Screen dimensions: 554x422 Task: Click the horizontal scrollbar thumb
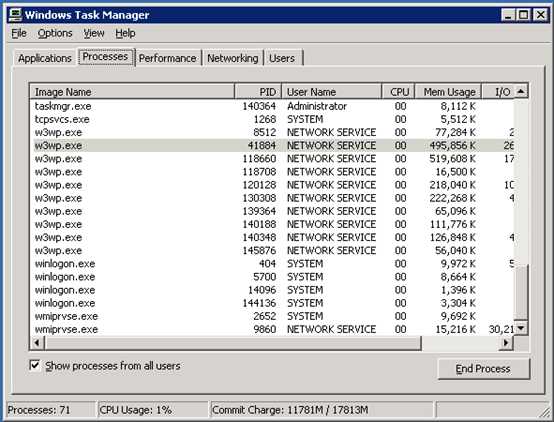click(x=232, y=342)
